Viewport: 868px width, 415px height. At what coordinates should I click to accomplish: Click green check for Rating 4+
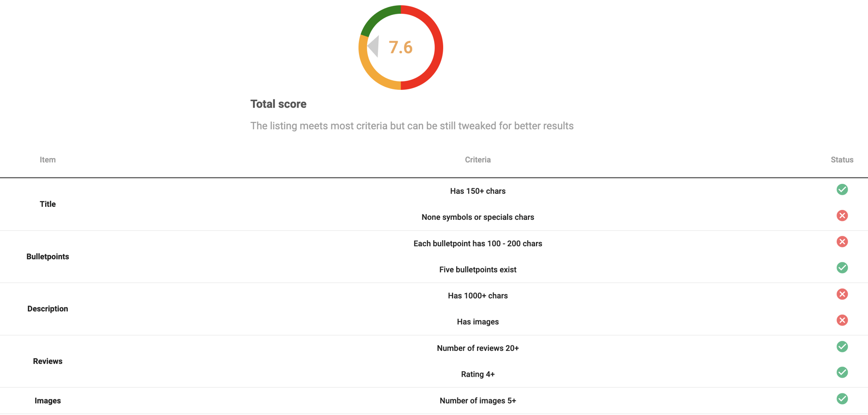coord(842,373)
